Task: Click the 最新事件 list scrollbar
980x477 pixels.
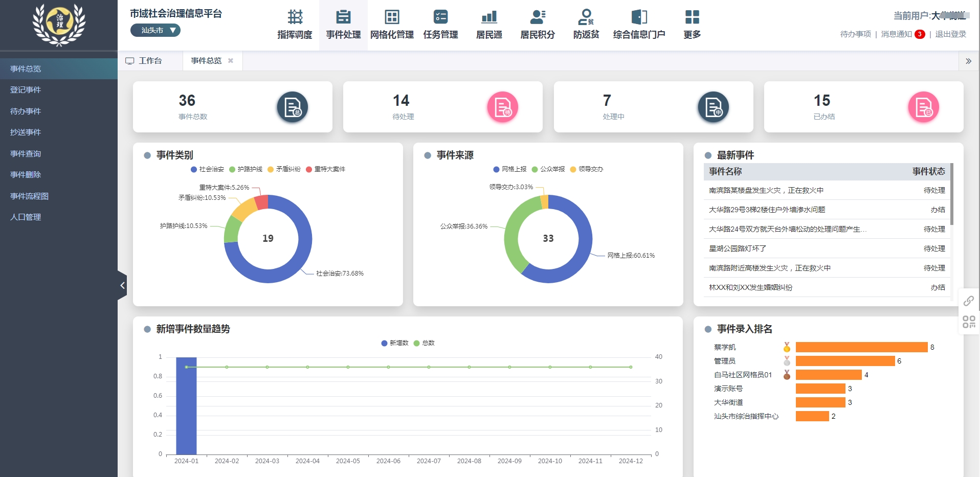Action: point(951,194)
